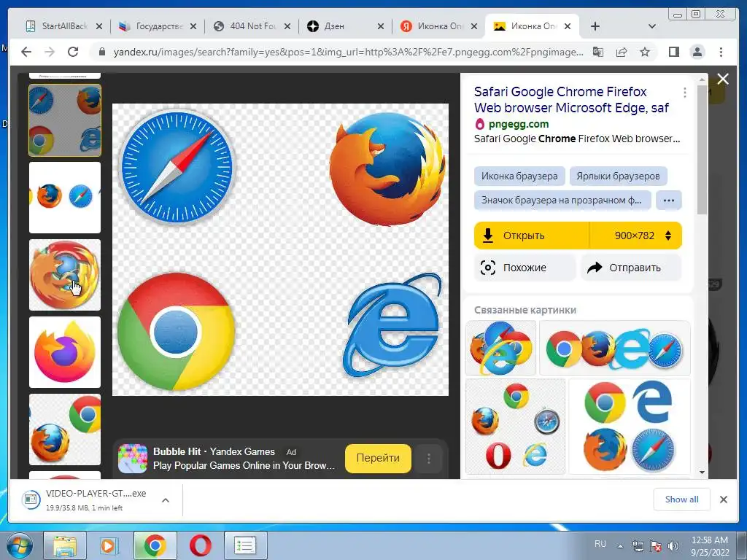Bookmark this page with the star icon

pyautogui.click(x=645, y=52)
